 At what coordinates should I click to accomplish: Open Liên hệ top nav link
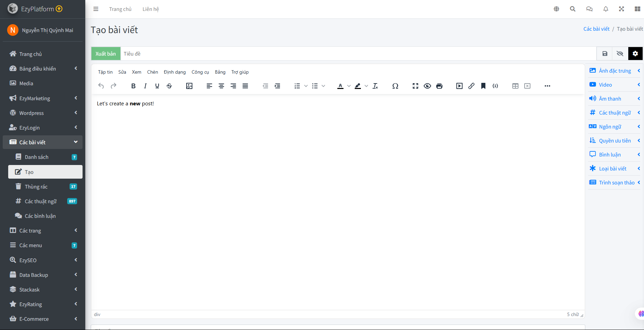tap(151, 9)
